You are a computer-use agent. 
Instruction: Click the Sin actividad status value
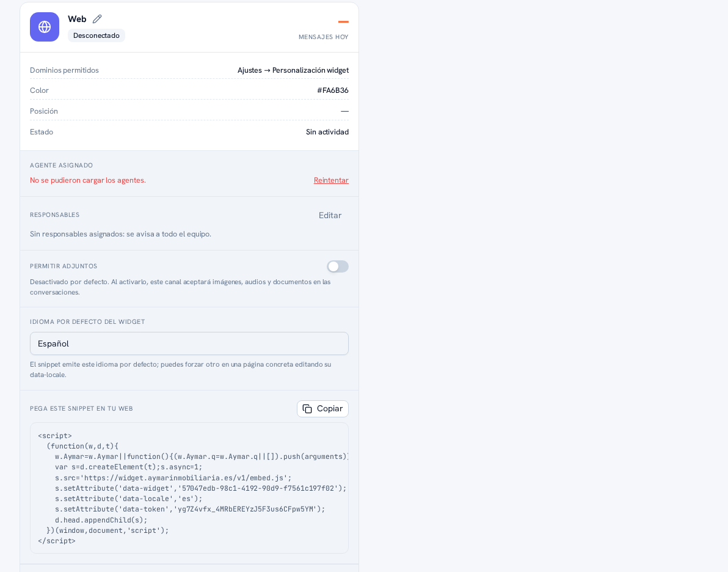(327, 132)
